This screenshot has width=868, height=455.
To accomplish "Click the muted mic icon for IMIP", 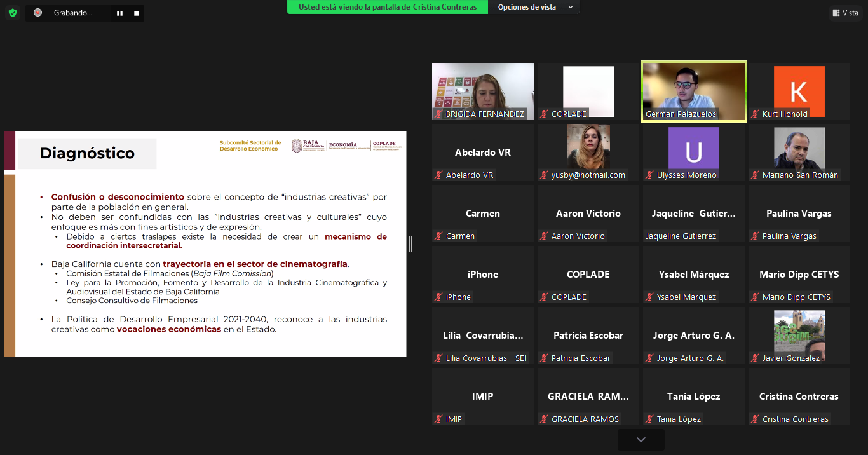I will [x=438, y=419].
